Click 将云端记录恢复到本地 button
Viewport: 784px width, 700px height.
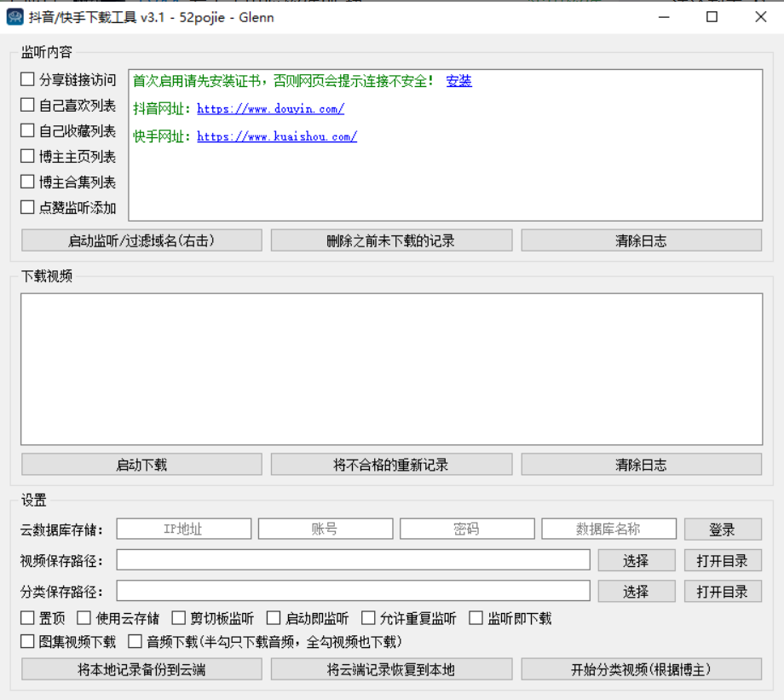click(x=391, y=669)
